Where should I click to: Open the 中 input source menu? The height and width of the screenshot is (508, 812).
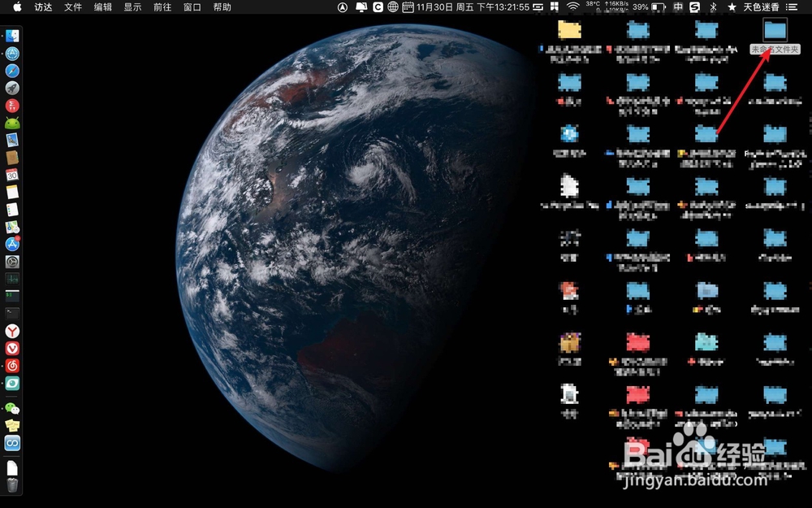point(678,7)
